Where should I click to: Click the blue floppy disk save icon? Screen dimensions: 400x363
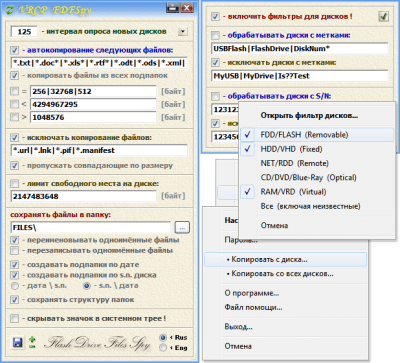(x=17, y=342)
